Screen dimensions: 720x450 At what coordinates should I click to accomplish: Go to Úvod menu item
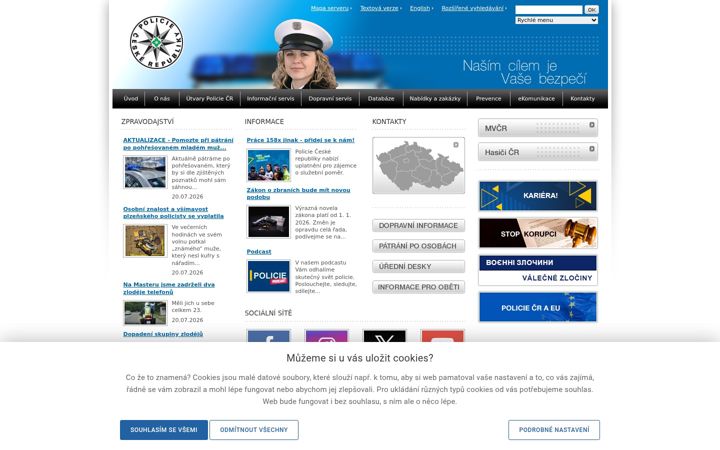pyautogui.click(x=130, y=99)
